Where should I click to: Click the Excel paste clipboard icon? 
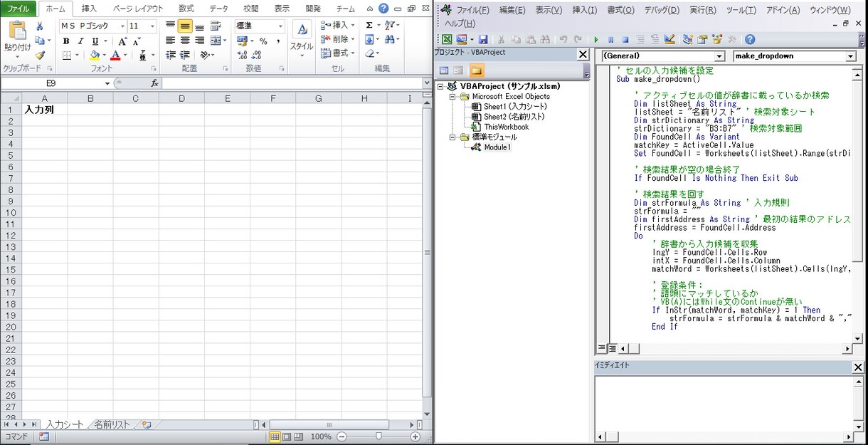coord(16,31)
